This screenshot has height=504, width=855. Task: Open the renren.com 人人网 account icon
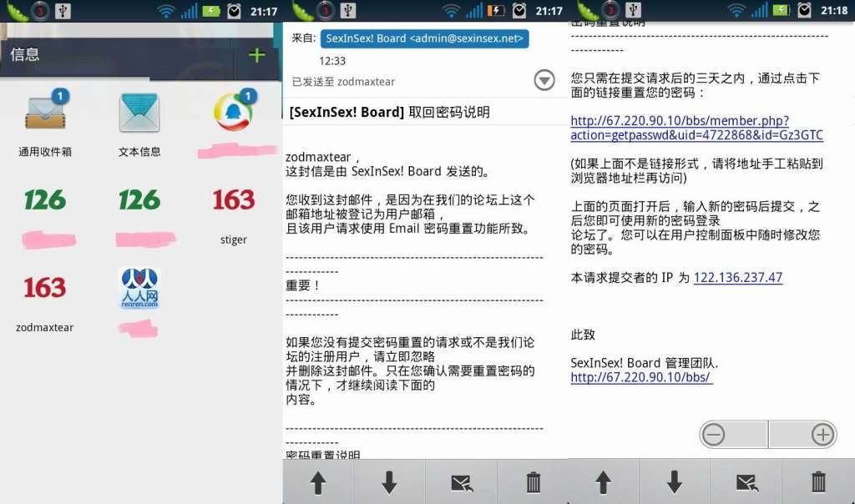pyautogui.click(x=139, y=288)
